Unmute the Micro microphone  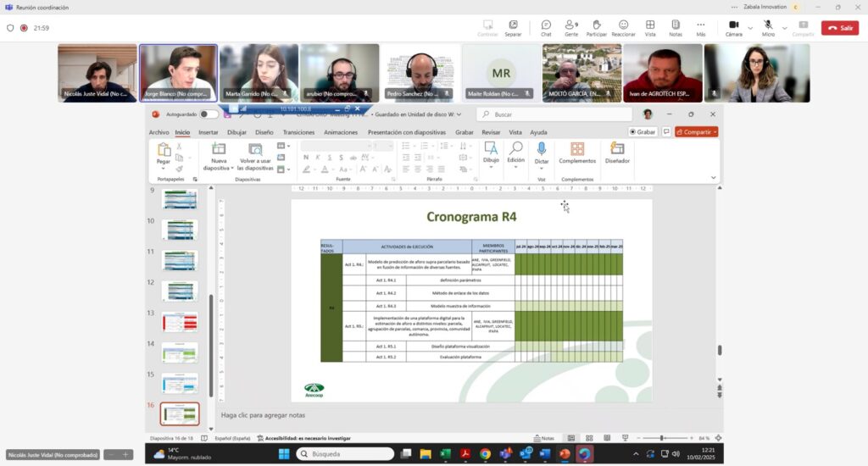(768, 28)
